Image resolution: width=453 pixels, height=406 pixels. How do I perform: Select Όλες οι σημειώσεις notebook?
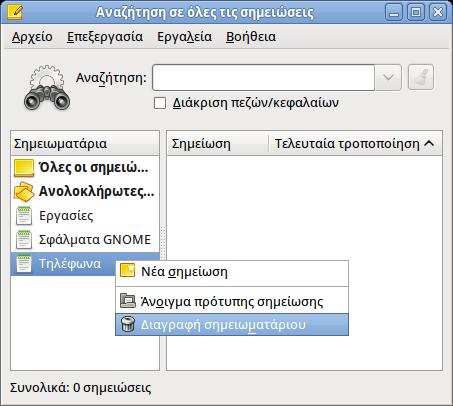click(x=85, y=168)
